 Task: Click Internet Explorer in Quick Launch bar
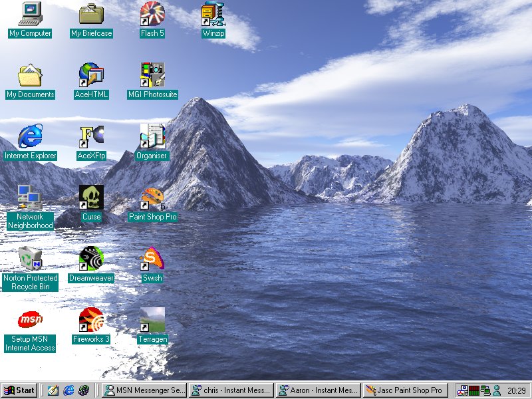coord(68,390)
